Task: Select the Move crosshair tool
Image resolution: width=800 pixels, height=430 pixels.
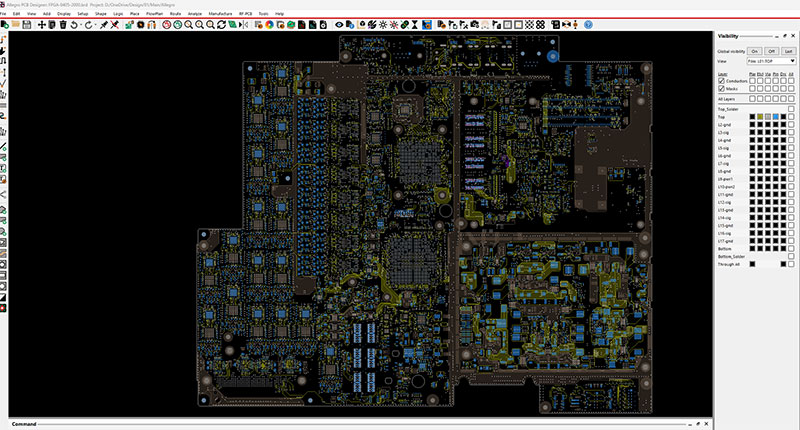Action: [x=41, y=24]
